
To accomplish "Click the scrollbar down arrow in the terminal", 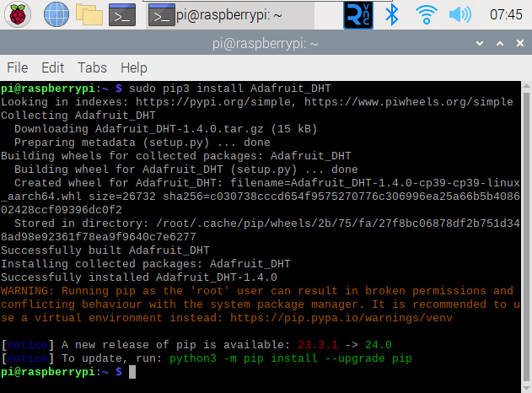I will (x=527, y=388).
